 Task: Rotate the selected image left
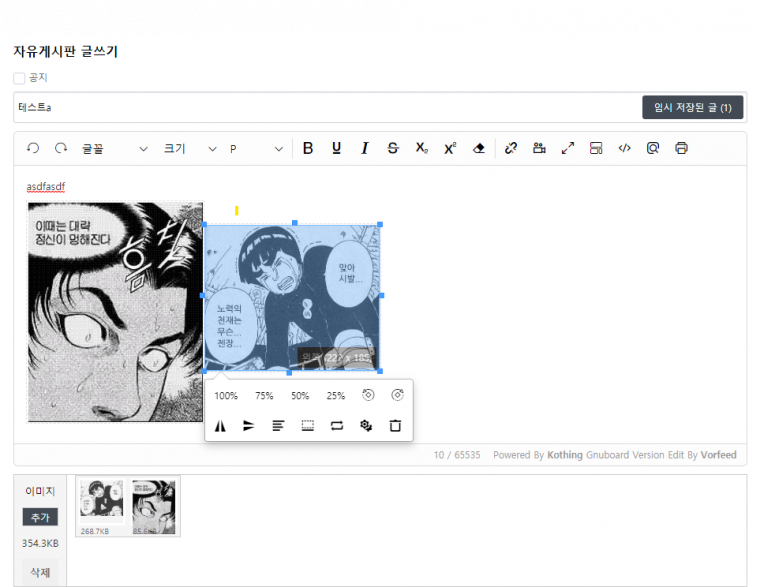pyautogui.click(x=367, y=395)
